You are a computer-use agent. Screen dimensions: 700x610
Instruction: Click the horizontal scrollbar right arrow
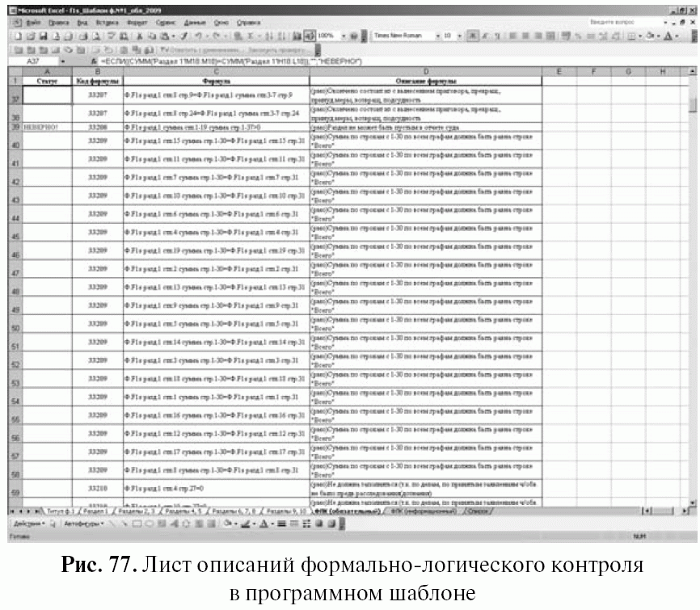click(685, 511)
